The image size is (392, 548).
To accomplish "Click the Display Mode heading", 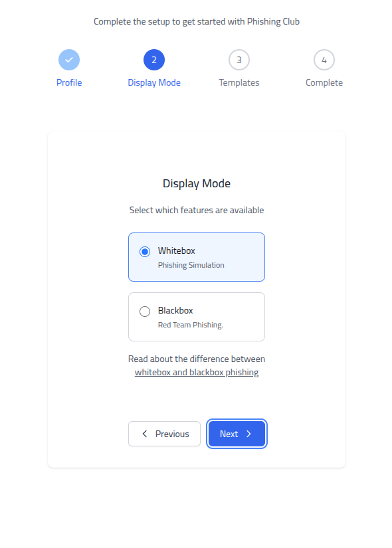I will coord(197,183).
